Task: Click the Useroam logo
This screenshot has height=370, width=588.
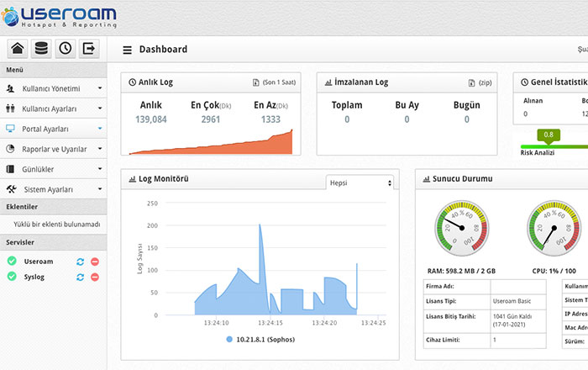Action: tap(59, 17)
